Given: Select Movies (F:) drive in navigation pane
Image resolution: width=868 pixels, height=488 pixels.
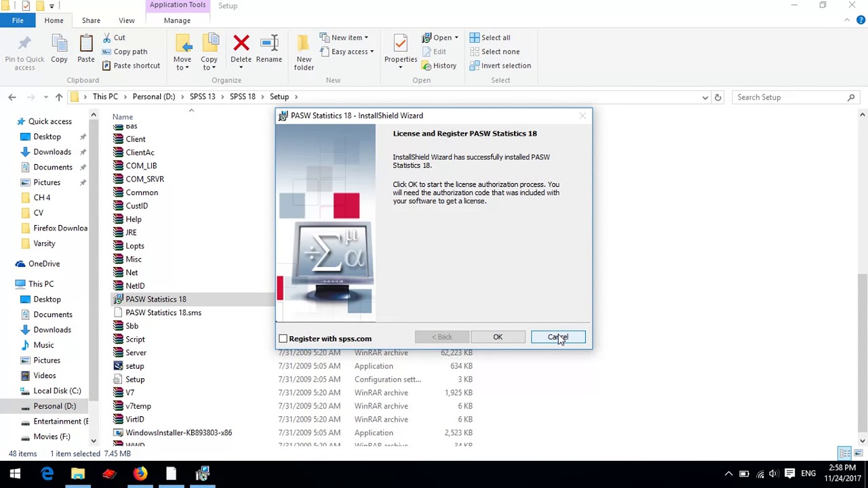Looking at the screenshot, I should 52,436.
